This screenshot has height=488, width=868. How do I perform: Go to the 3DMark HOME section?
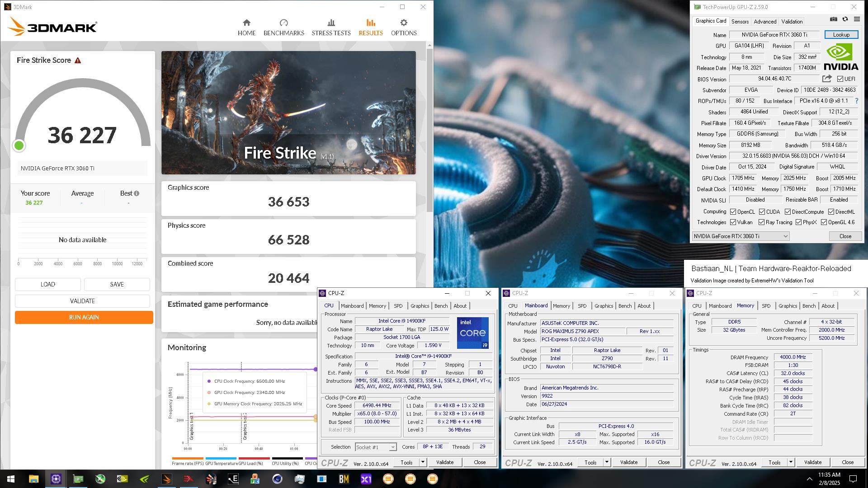coord(246,27)
